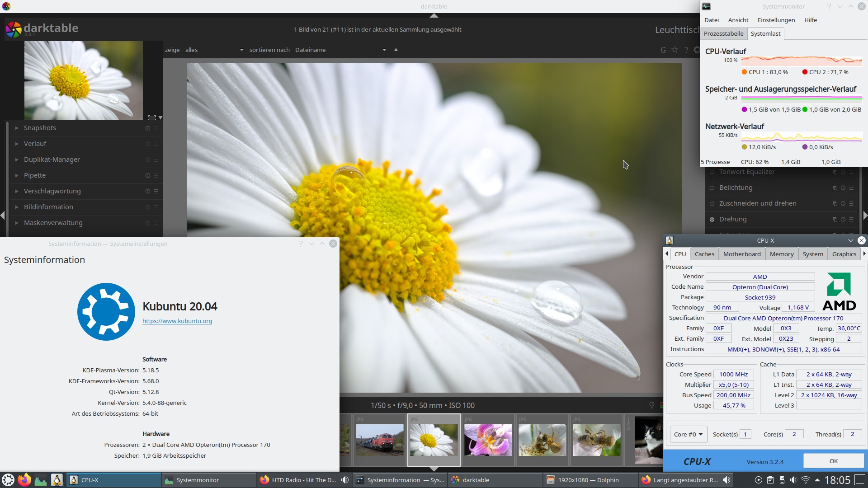Viewport: 868px width, 488px height.
Task: Switch to the Motherboard tab in CPU-X
Action: pyautogui.click(x=741, y=254)
